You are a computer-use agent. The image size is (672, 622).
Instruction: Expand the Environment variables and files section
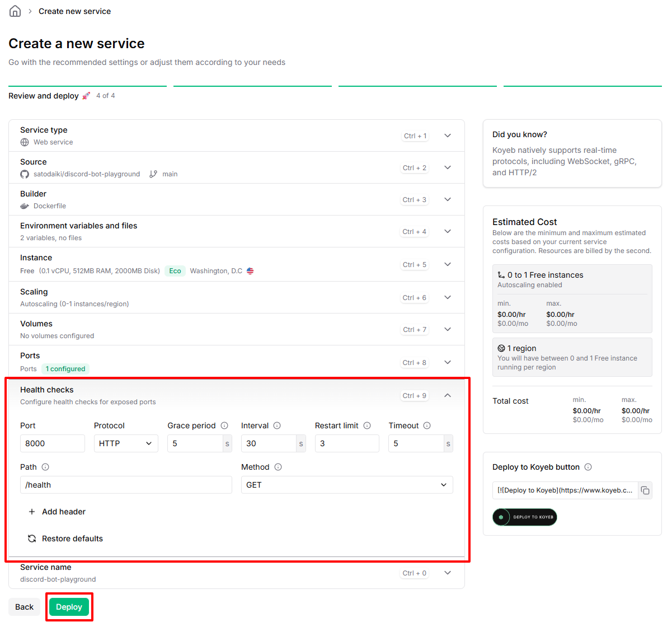[448, 231]
